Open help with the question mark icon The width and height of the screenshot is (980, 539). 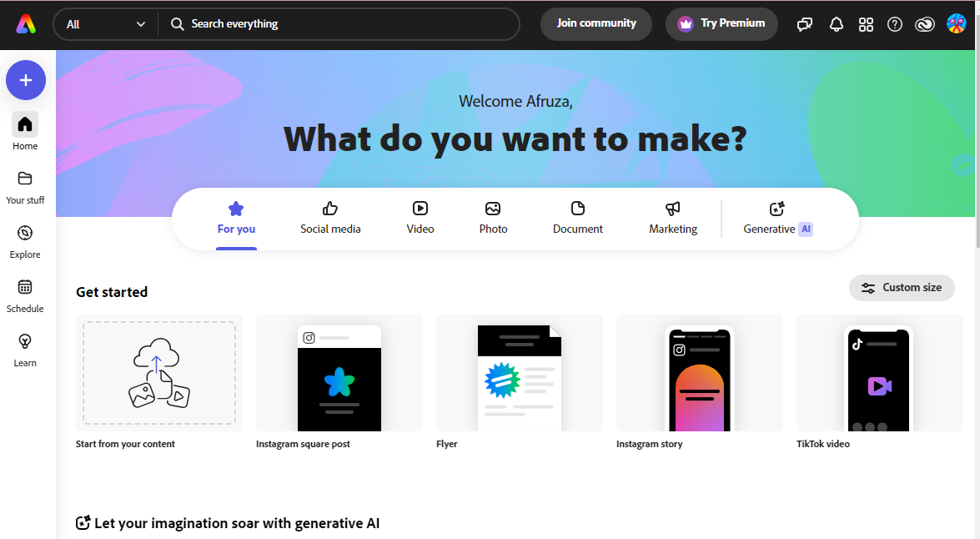(895, 24)
